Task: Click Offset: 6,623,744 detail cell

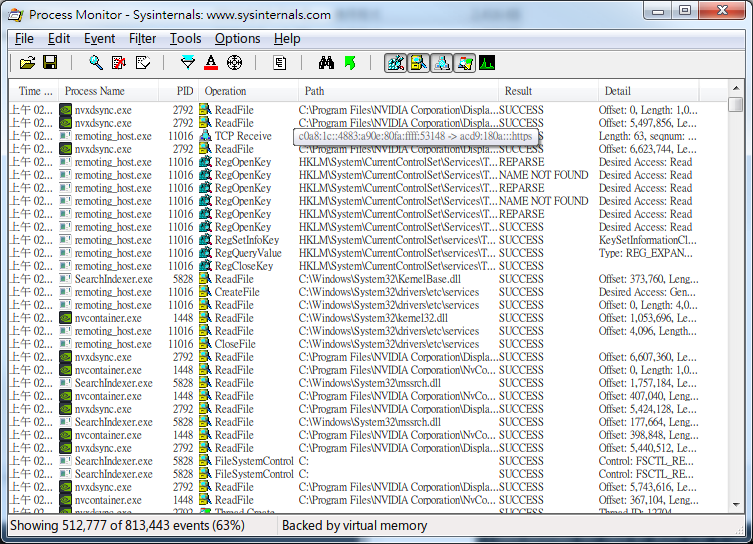Action: [x=647, y=149]
